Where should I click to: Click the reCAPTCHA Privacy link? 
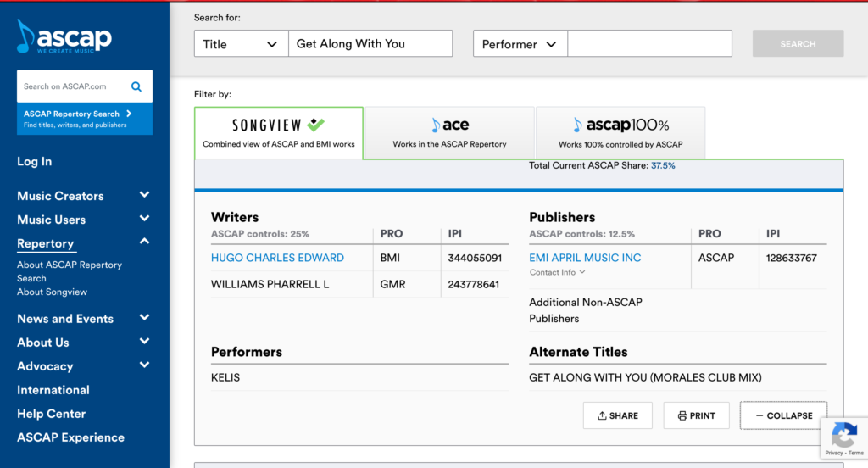pos(834,453)
